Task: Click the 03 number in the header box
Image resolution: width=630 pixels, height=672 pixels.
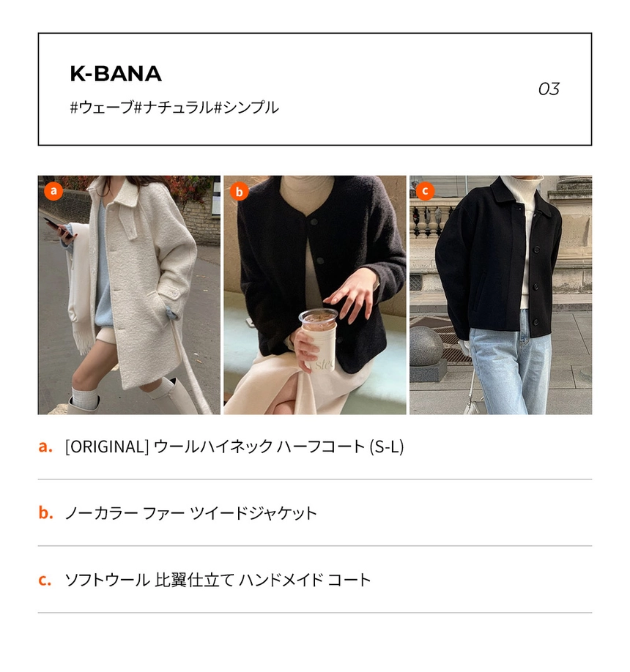Action: 549,89
